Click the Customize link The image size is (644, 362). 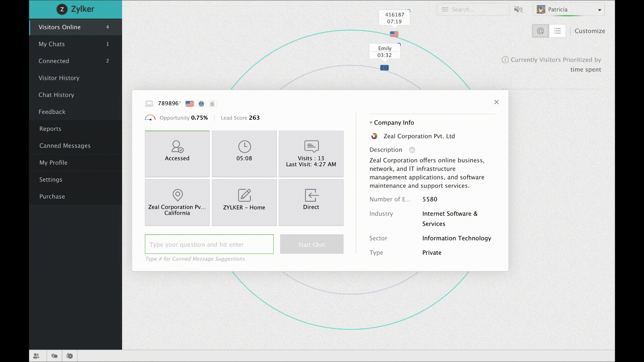pos(590,31)
